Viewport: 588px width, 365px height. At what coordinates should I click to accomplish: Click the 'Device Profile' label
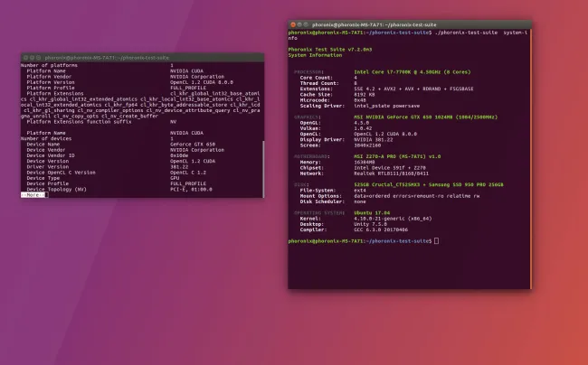47,183
